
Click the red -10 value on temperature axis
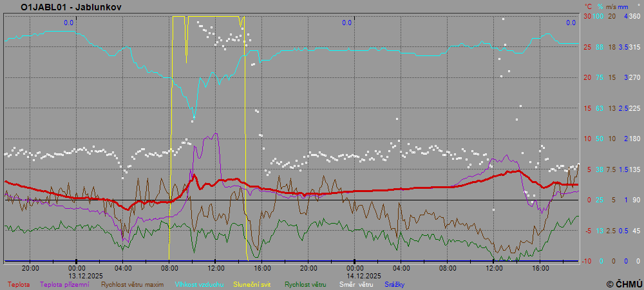point(586,261)
